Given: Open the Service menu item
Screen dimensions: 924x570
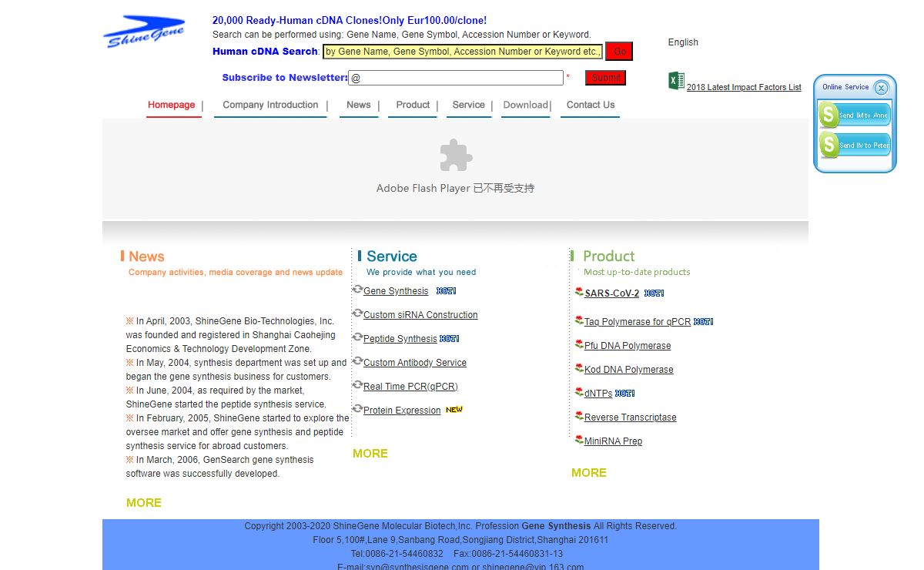Looking at the screenshot, I should pyautogui.click(x=469, y=105).
